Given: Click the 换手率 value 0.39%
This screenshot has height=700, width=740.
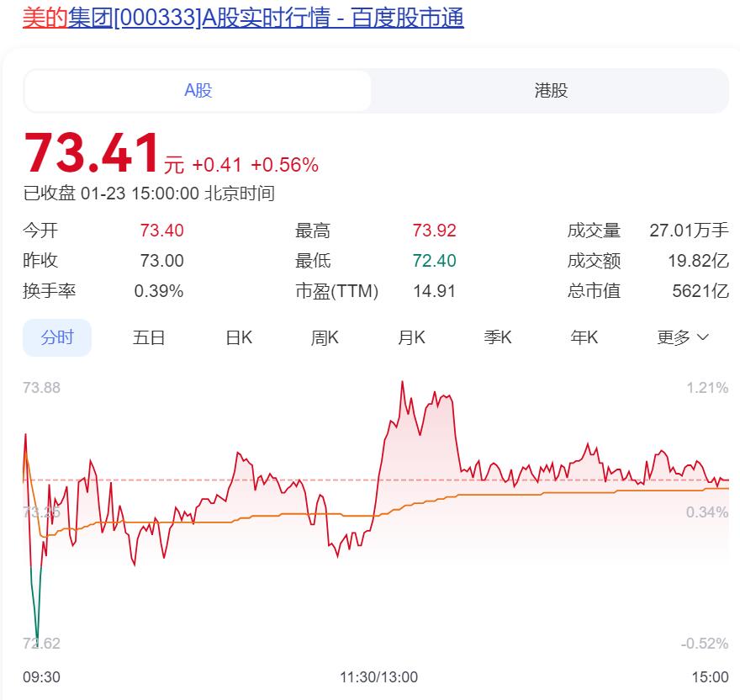Looking at the screenshot, I should [159, 291].
